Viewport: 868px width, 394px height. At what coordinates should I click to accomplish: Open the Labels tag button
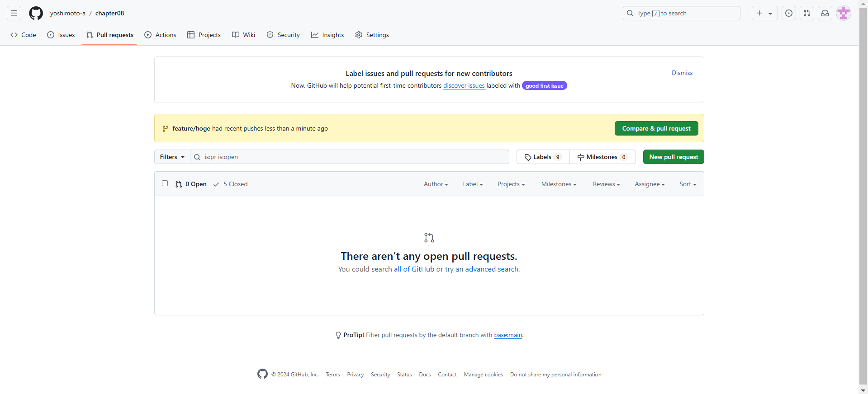(543, 157)
